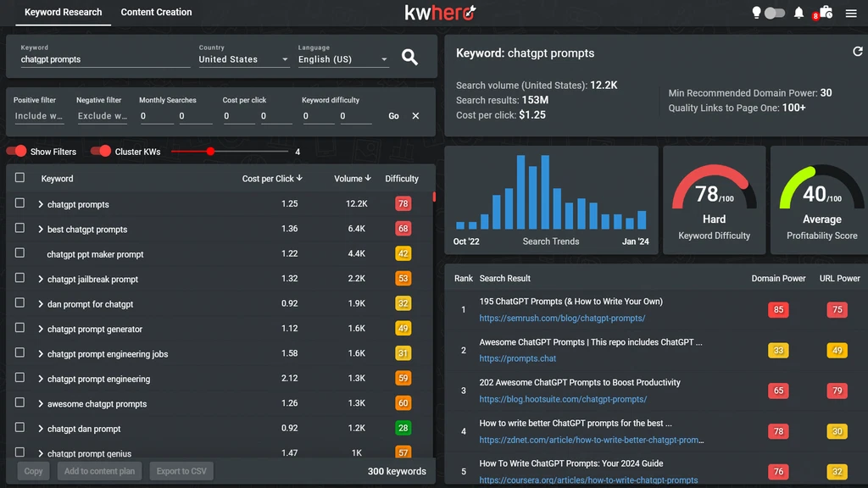
Task: Select the Keyword Research tab
Action: pyautogui.click(x=63, y=13)
